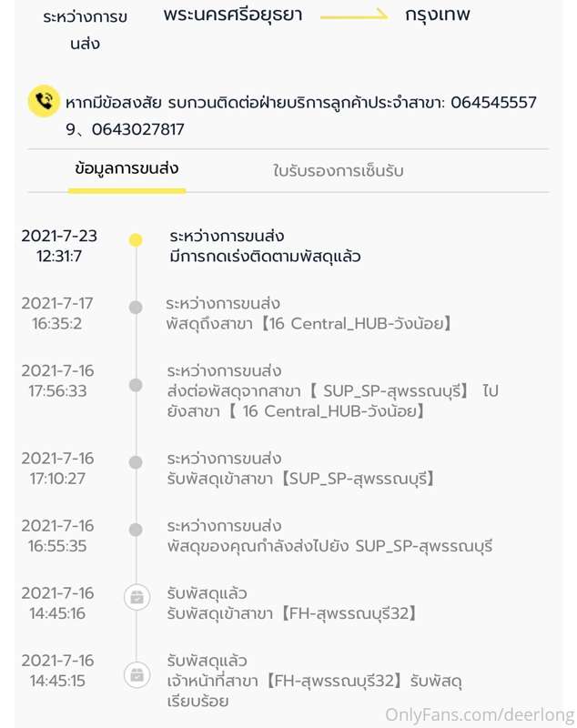The width and height of the screenshot is (577, 728).
Task: Switch to the ใบรับรองการเซ็นรับ tab
Action: [338, 171]
